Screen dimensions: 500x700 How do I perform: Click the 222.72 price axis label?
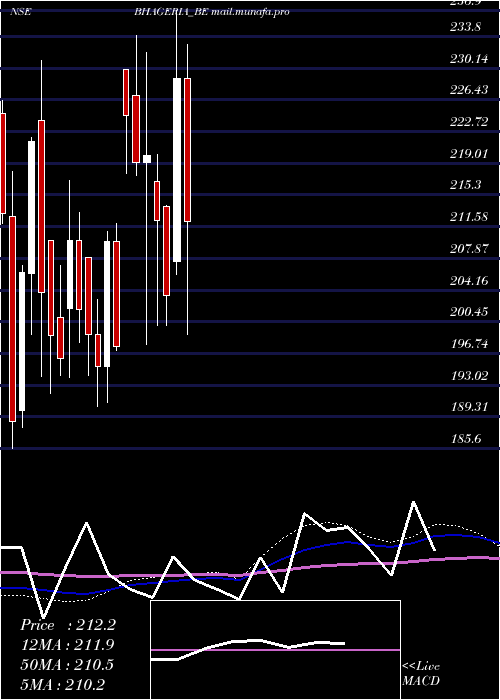pos(469,122)
